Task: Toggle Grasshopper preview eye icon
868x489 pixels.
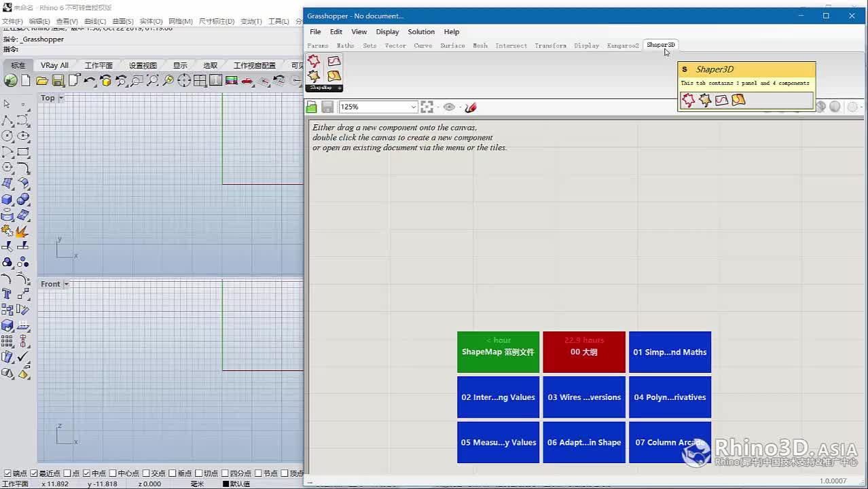Action: tap(449, 107)
